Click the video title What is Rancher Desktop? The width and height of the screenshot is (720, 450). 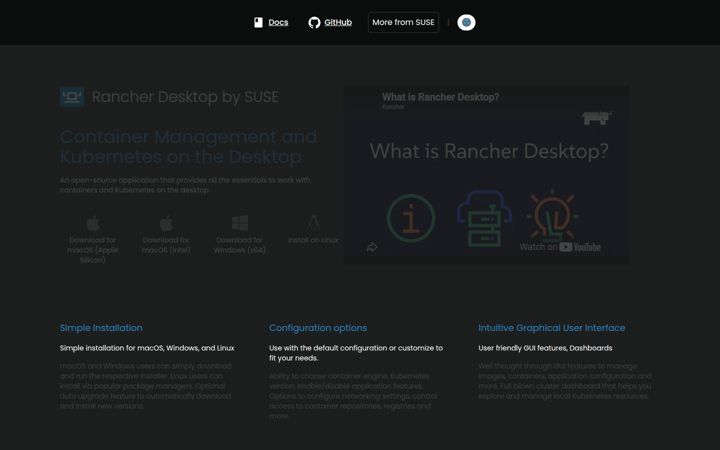click(x=440, y=97)
